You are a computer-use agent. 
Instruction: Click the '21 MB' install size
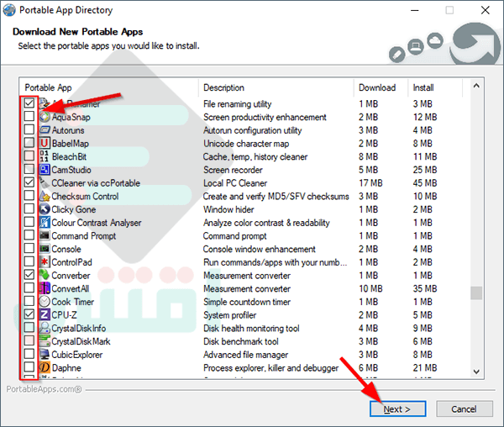pos(425,367)
